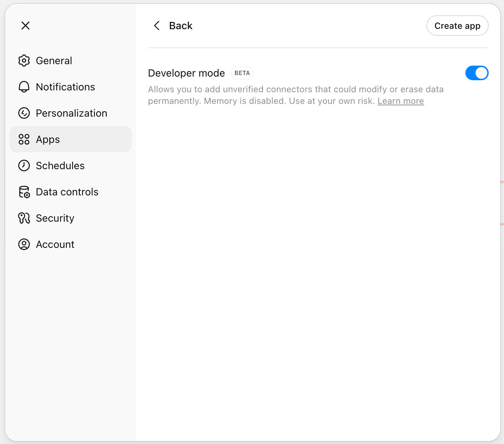Click the database icon next to Data controls
The image size is (504, 444).
tap(24, 192)
